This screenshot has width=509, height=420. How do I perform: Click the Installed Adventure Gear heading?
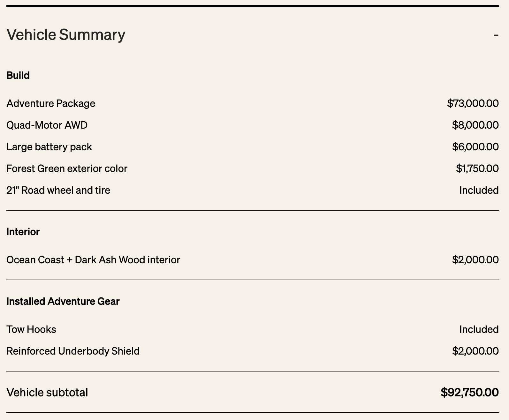click(63, 301)
